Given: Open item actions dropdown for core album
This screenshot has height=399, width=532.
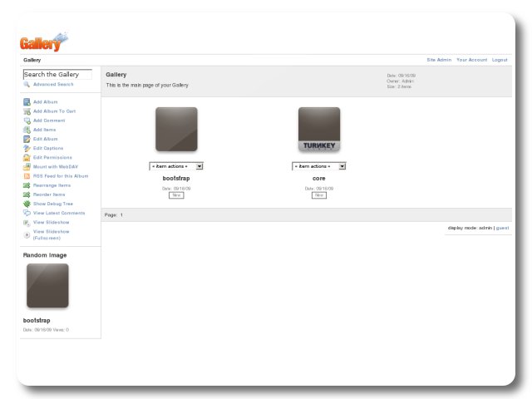Looking at the screenshot, I should [319, 166].
